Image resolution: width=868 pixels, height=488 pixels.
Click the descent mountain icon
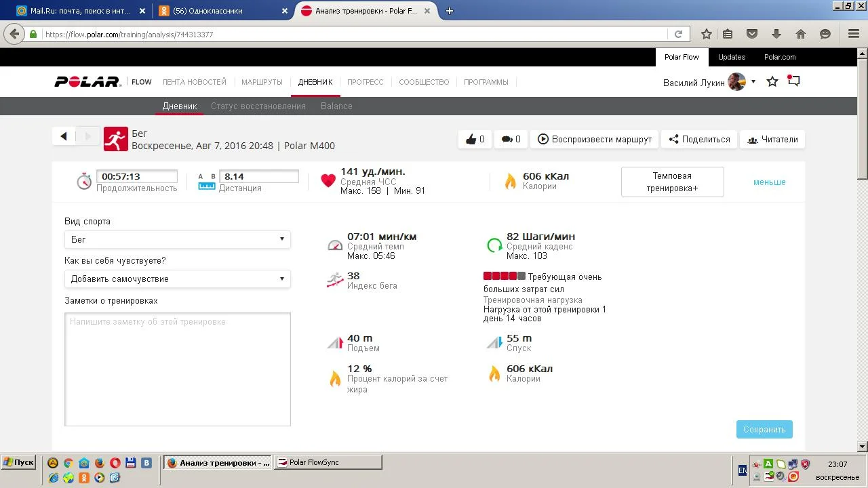coord(494,342)
